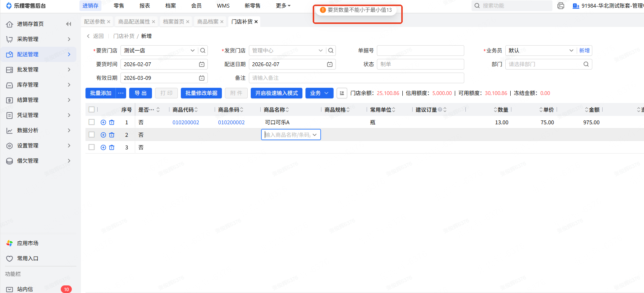The image size is (644, 293).
Task: Click the 批量修改单据 button
Action: tap(201, 93)
